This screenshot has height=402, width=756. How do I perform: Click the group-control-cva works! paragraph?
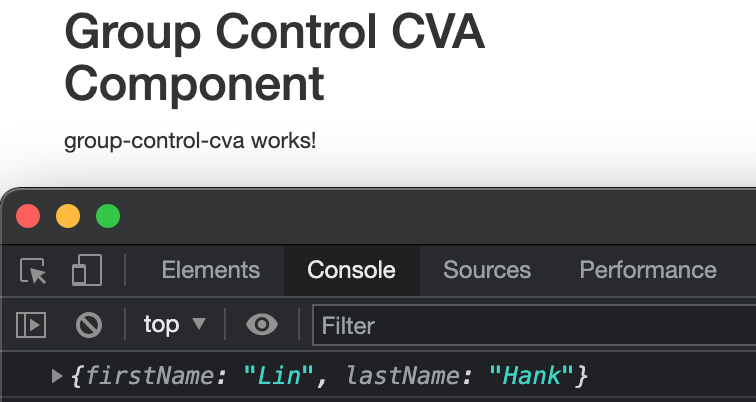(x=190, y=141)
